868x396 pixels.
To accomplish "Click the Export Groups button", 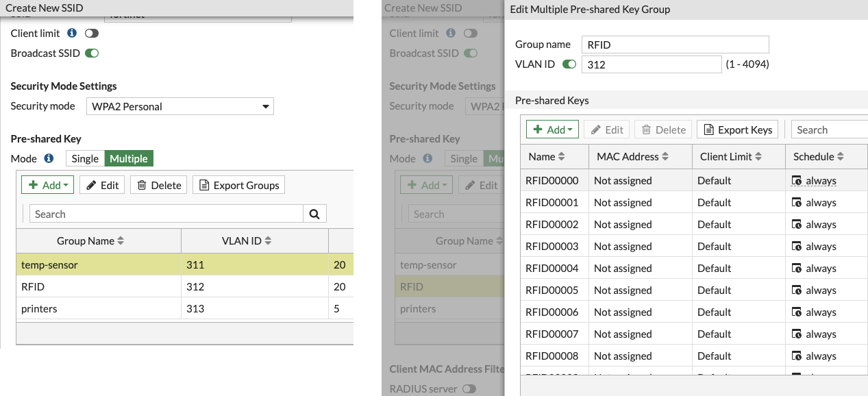I will [x=238, y=184].
